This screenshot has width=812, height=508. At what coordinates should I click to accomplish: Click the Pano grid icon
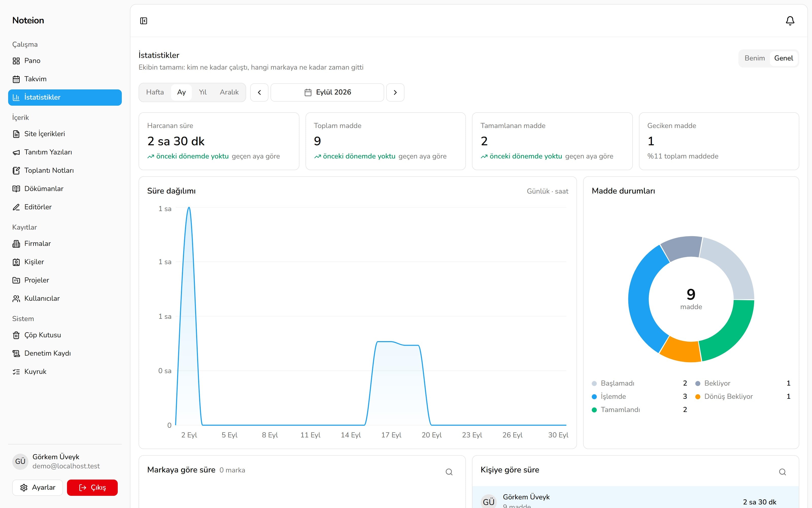coord(16,61)
